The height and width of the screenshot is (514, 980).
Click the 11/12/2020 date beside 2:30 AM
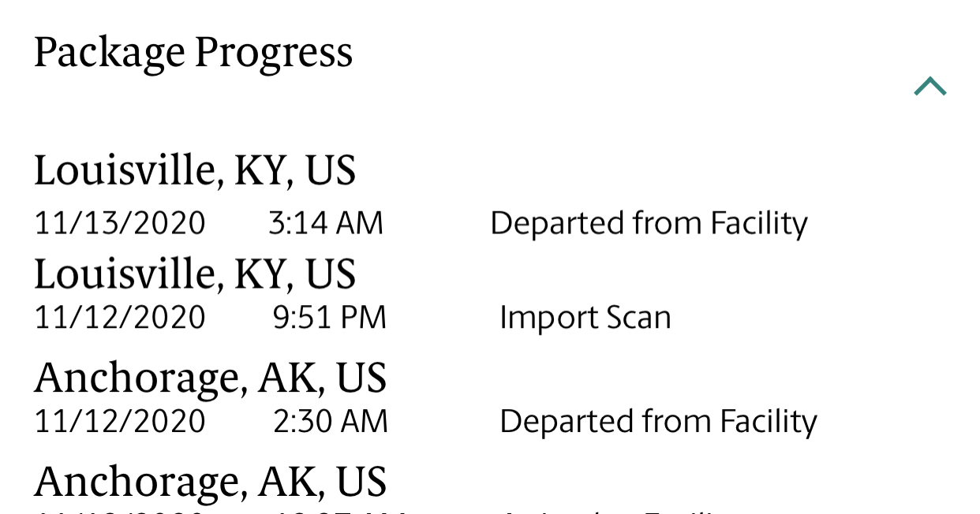point(120,421)
